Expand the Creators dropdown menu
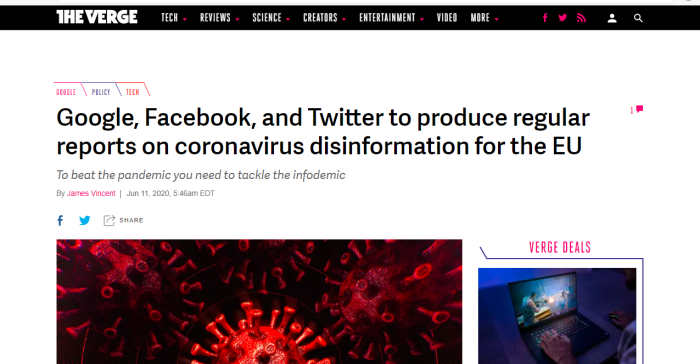 pyautogui.click(x=325, y=18)
